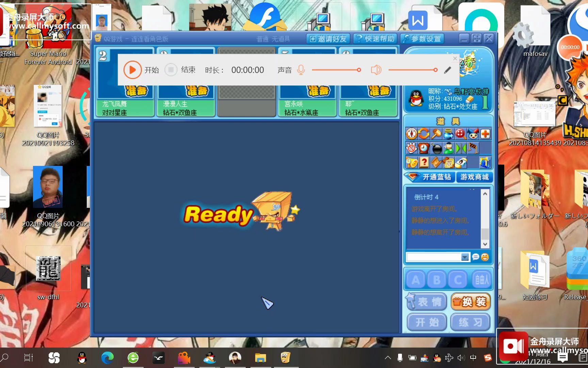Open 参数设置 settings
This screenshot has height=368, width=588.
pos(422,39)
